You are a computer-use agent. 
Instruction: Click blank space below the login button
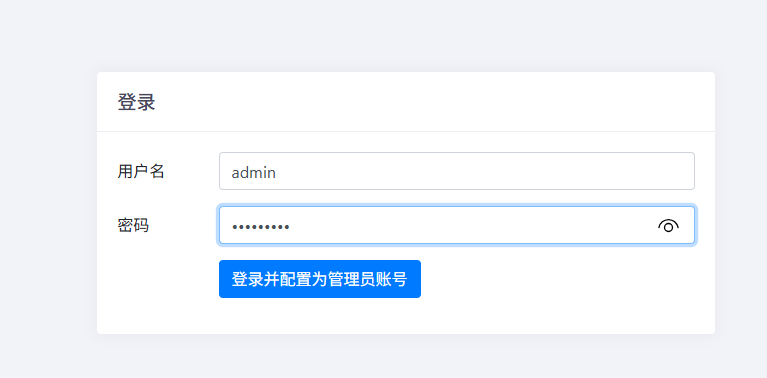point(320,315)
